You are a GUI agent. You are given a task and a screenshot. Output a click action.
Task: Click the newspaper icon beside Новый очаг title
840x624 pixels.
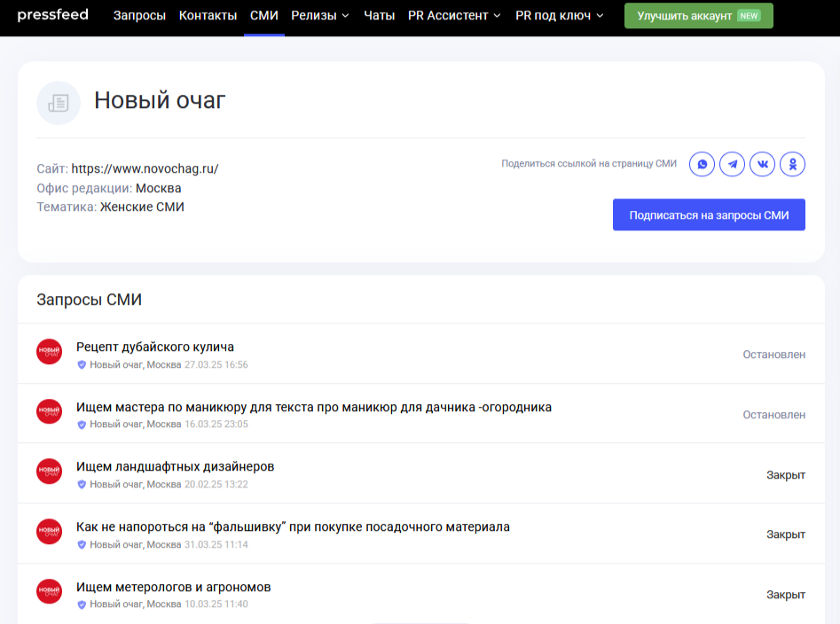tap(59, 103)
